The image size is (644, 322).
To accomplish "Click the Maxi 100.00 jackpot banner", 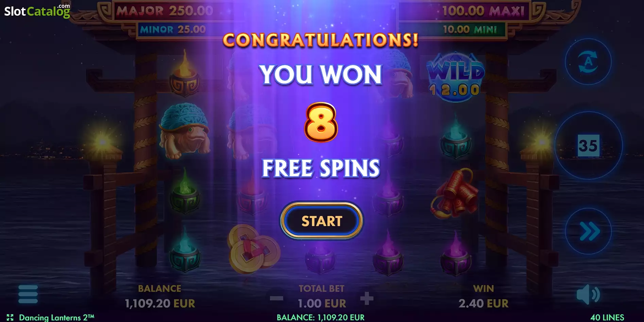I will 482,11.
